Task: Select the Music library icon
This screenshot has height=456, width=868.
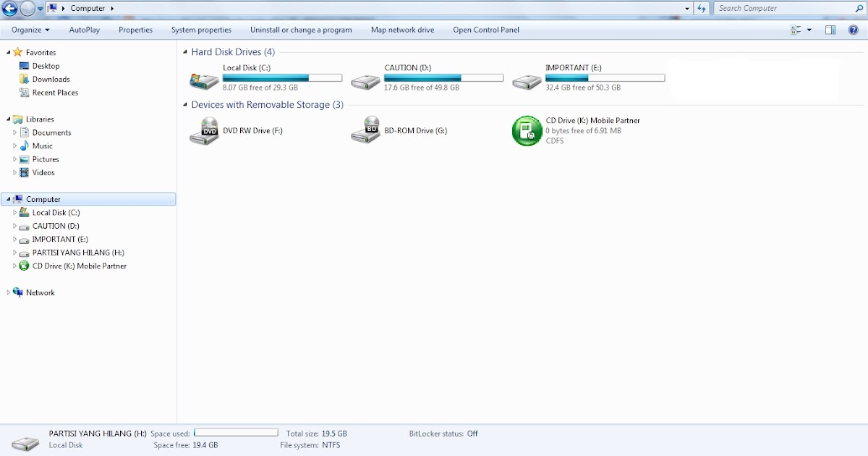Action: coord(25,145)
